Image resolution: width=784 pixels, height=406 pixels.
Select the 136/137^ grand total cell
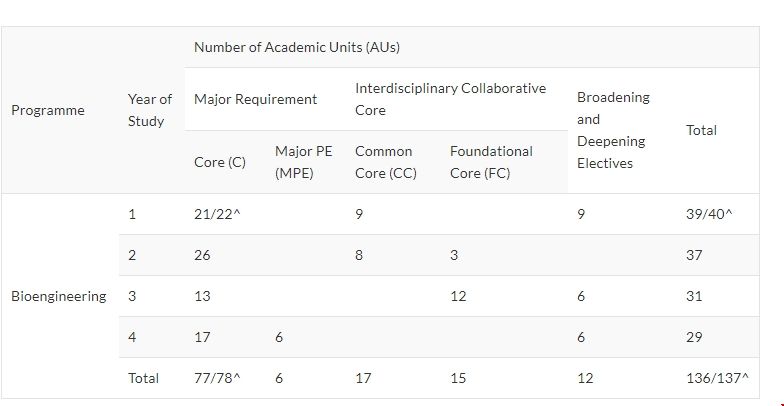[717, 378]
